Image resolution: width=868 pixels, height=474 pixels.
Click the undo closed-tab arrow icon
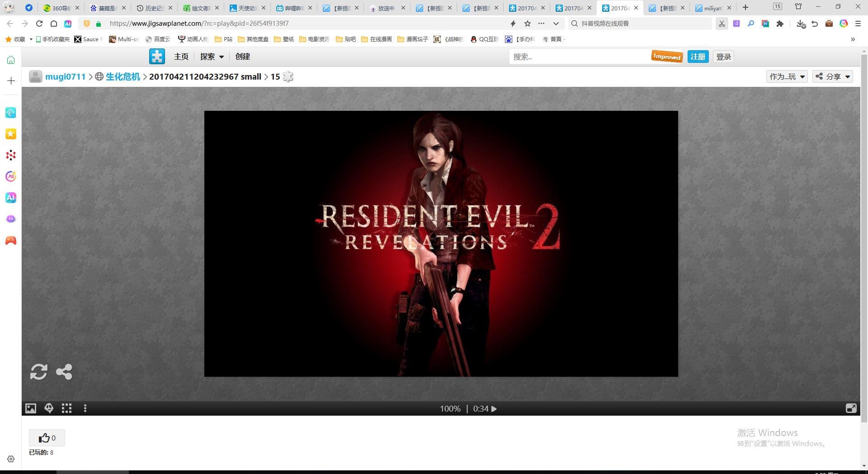[x=815, y=24]
